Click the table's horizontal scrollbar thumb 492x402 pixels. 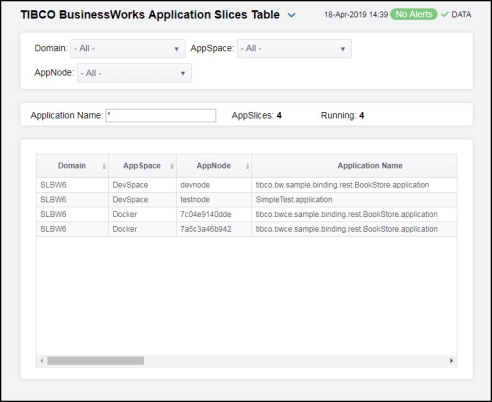[x=96, y=361]
